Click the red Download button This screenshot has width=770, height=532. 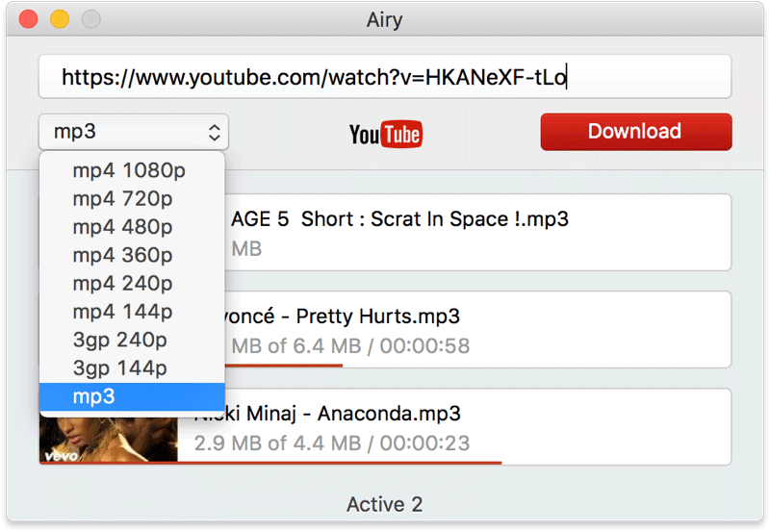point(636,132)
